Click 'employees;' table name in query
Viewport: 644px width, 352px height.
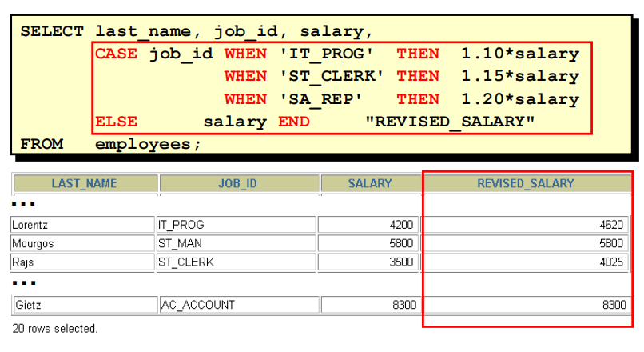click(149, 145)
